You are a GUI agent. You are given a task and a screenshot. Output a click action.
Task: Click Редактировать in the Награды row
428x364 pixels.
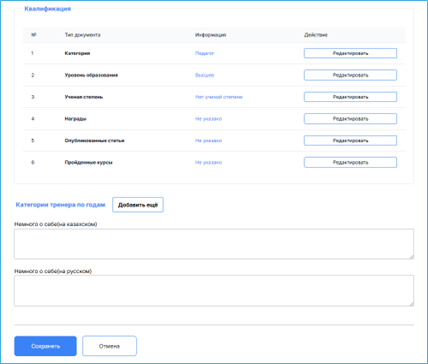coord(350,119)
